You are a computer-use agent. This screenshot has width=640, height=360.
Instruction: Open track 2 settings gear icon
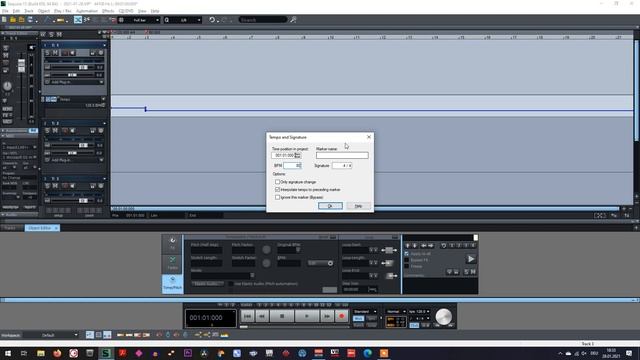coord(101,131)
